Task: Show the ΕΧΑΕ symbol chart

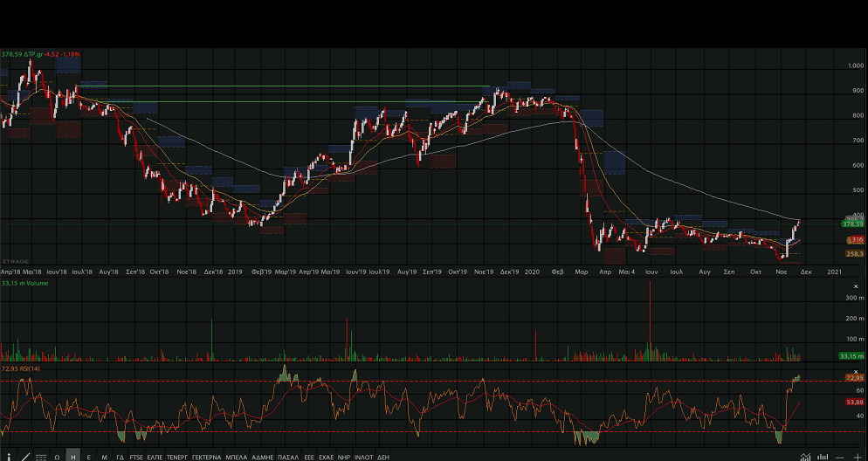Action: click(326, 457)
